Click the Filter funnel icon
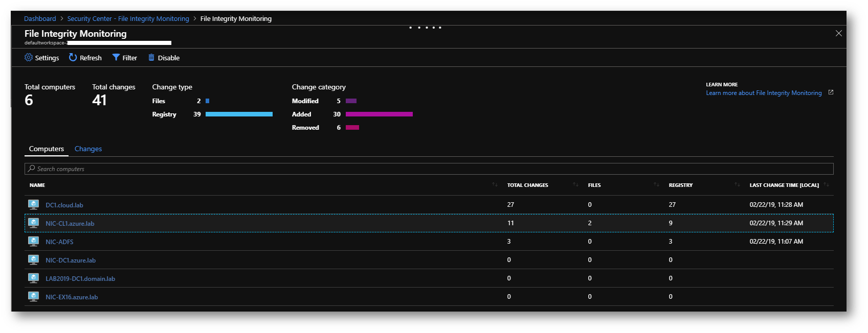868x333 pixels. [116, 58]
